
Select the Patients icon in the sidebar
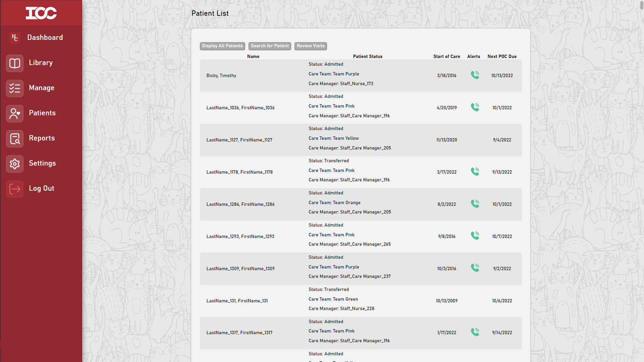(14, 113)
